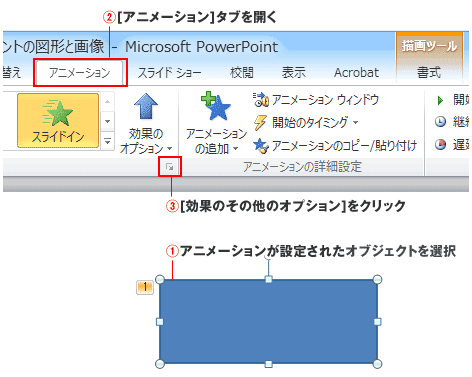Switch to the スライド ショー tab
Screen dimensions: 472x377
[x=169, y=72]
